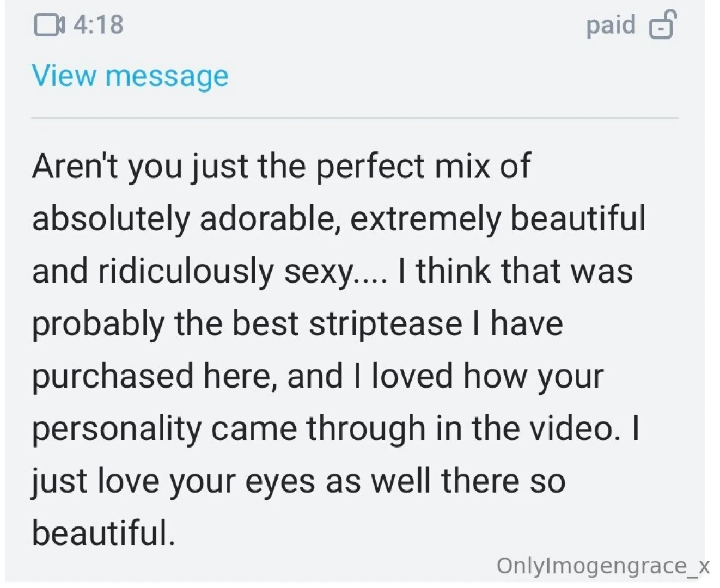Screen dimensions: 720x588
Task: Click the divider line under View message
Action: point(355,117)
